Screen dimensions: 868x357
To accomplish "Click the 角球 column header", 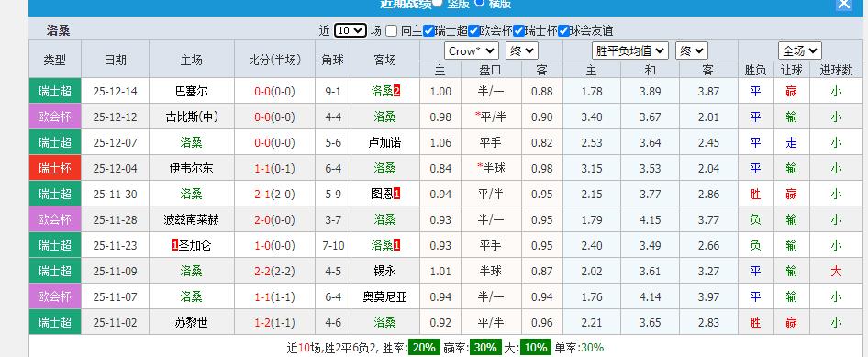I will (333, 60).
